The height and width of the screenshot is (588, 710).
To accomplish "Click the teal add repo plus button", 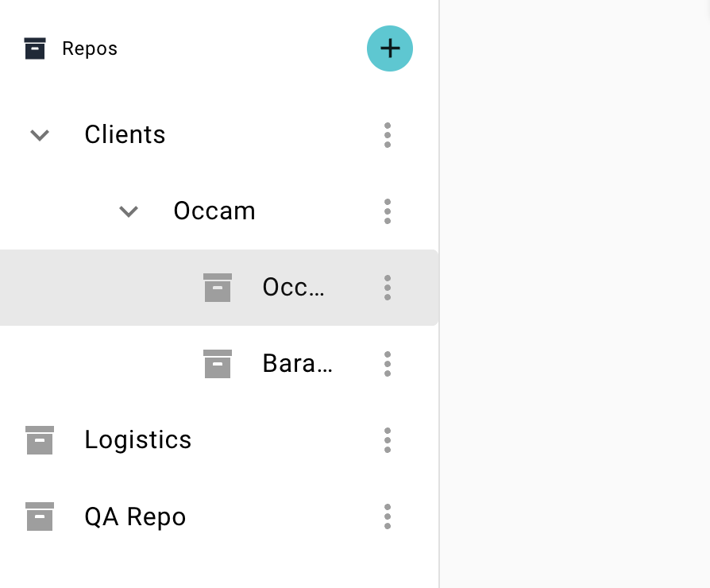I will pyautogui.click(x=389, y=48).
